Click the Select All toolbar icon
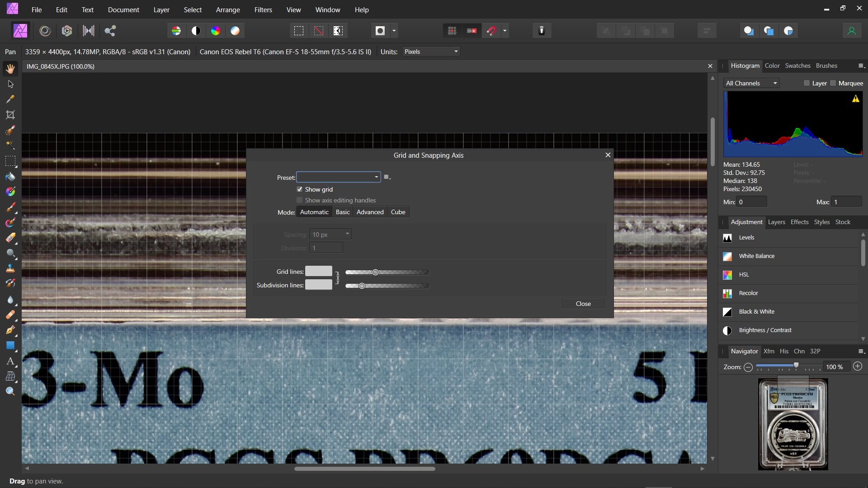Viewport: 868px width, 488px height. pyautogui.click(x=299, y=31)
